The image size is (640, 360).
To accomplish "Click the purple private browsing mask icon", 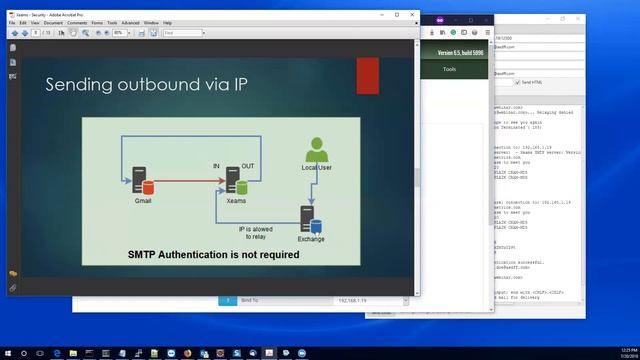I will coord(440,20).
